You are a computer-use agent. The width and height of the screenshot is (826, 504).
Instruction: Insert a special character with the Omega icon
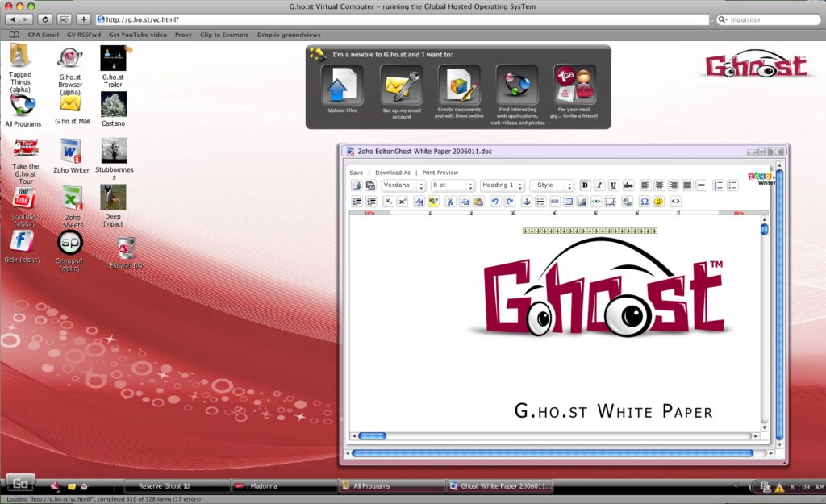click(x=645, y=201)
